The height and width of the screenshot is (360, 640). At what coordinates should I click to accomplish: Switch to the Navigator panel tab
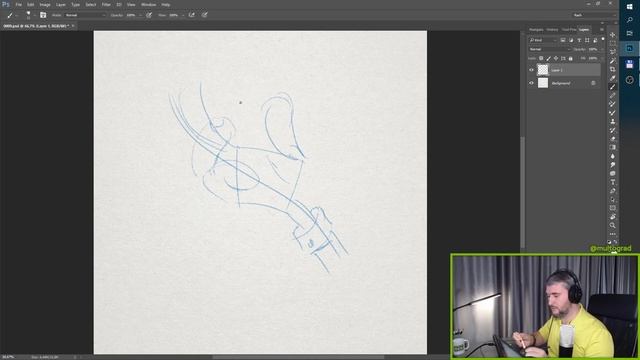click(x=536, y=30)
